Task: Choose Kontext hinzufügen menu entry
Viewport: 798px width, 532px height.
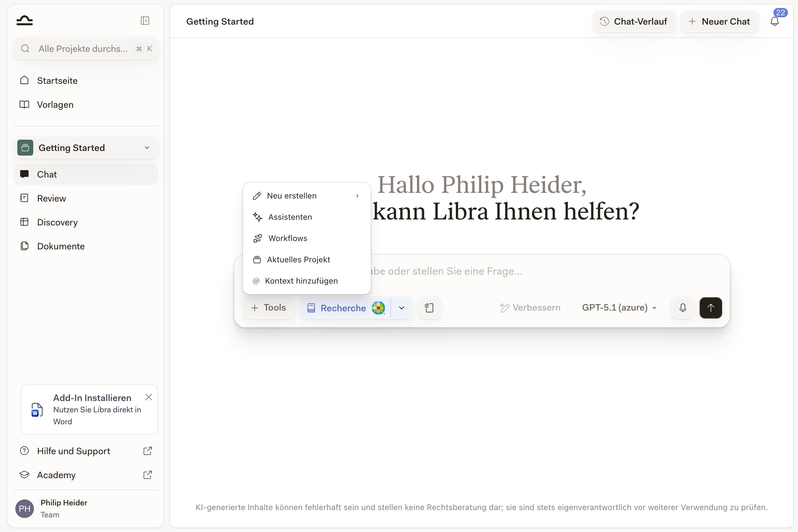Action: (x=307, y=281)
